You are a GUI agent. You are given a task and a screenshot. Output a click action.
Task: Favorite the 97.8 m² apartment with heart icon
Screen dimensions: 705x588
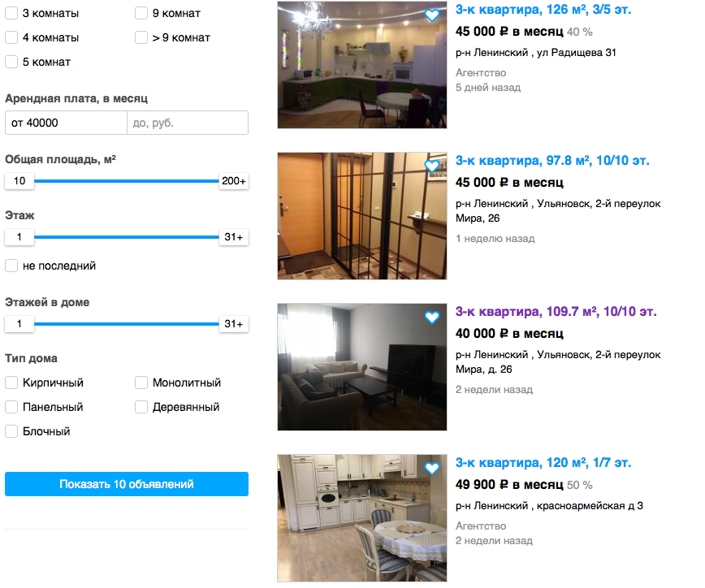pyautogui.click(x=431, y=166)
